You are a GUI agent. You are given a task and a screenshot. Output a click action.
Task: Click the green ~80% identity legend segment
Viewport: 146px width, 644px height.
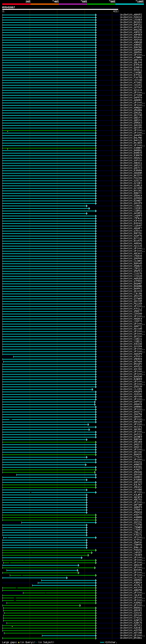coord(101,4)
